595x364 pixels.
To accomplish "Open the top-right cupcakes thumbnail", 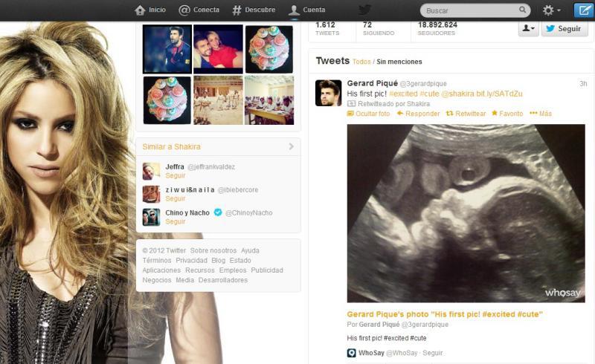I will coord(269,49).
